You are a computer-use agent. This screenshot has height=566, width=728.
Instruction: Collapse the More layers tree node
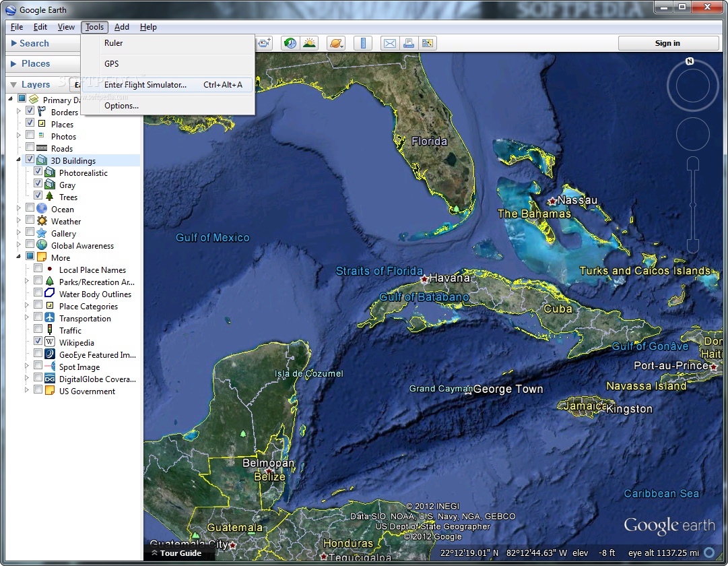(19, 257)
